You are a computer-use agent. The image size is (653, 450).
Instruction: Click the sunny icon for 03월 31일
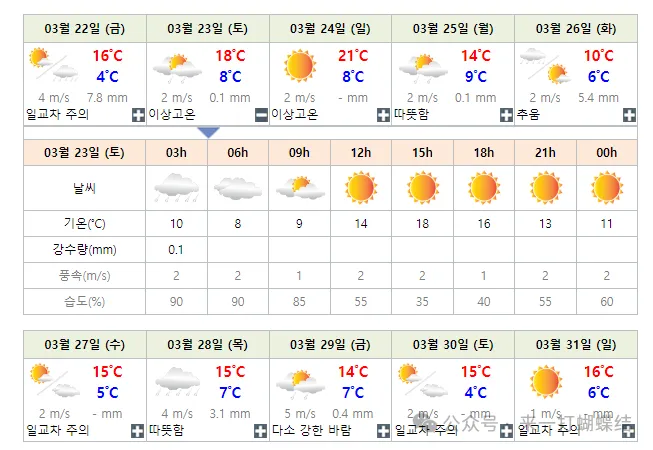click(x=545, y=381)
